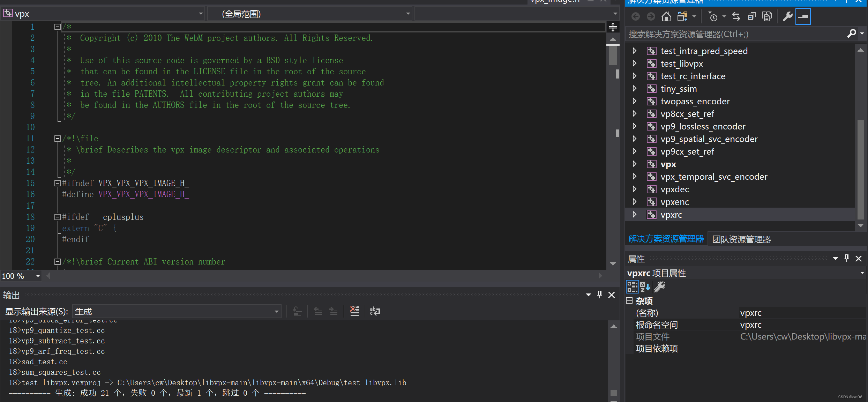The height and width of the screenshot is (402, 868).
Task: Click alphabetical sort icon in Properties panel
Action: (x=645, y=287)
